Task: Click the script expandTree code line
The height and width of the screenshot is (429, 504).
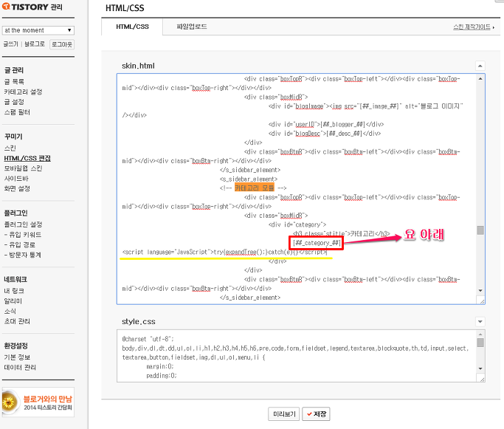Action: (224, 252)
